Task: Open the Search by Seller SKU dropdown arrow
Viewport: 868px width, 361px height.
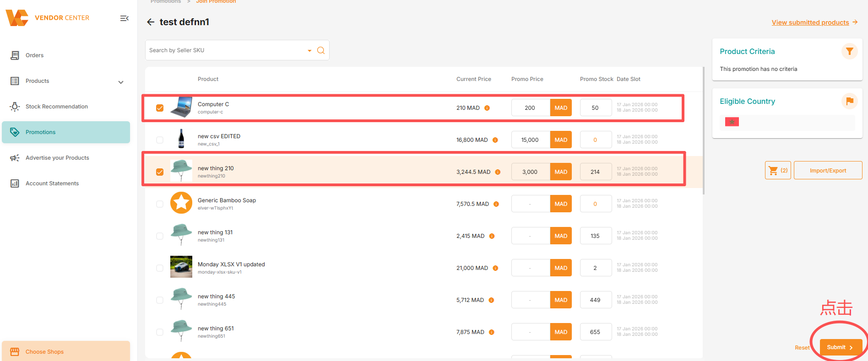Action: 309,50
